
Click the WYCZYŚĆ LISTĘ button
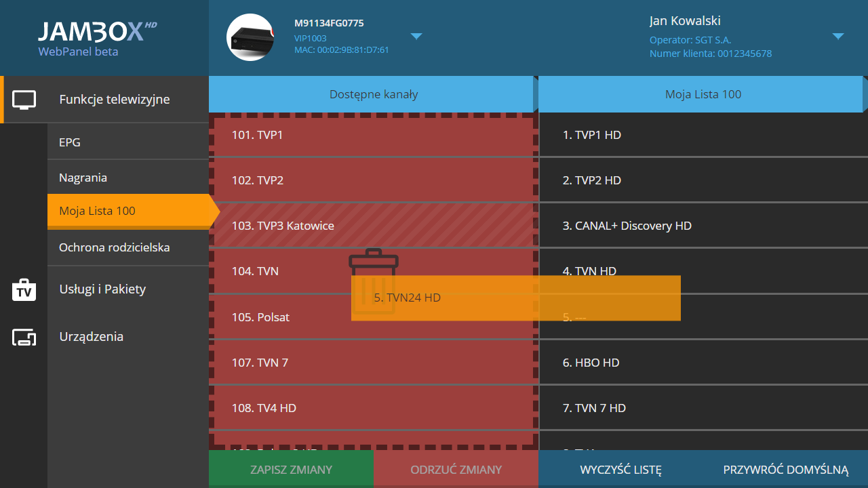click(x=620, y=469)
